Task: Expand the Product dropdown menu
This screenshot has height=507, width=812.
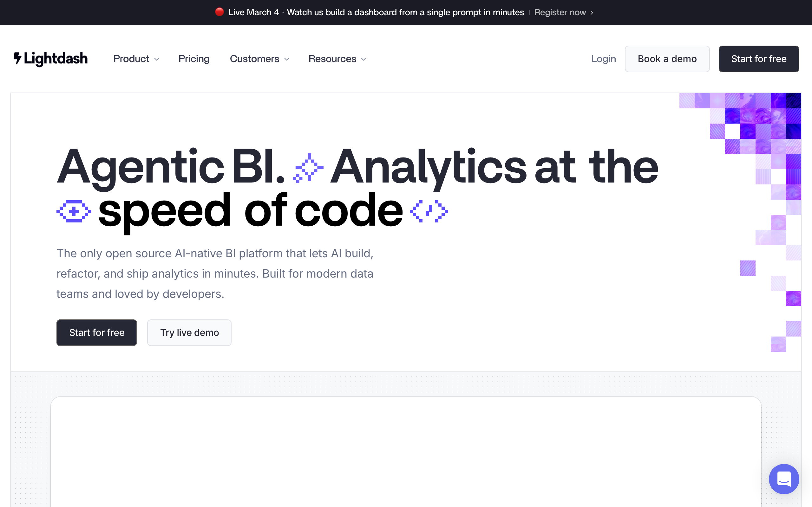Action: (x=136, y=59)
